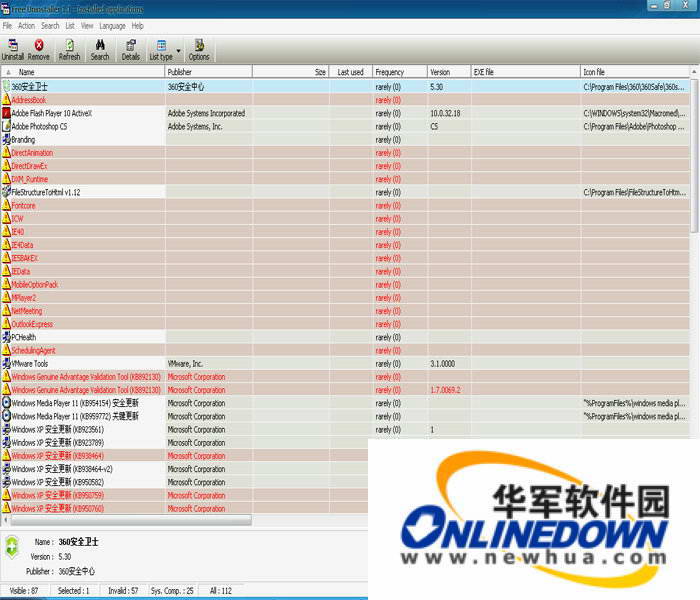Expand the List type dropdown arrow
The width and height of the screenshot is (700, 600).
[x=179, y=50]
